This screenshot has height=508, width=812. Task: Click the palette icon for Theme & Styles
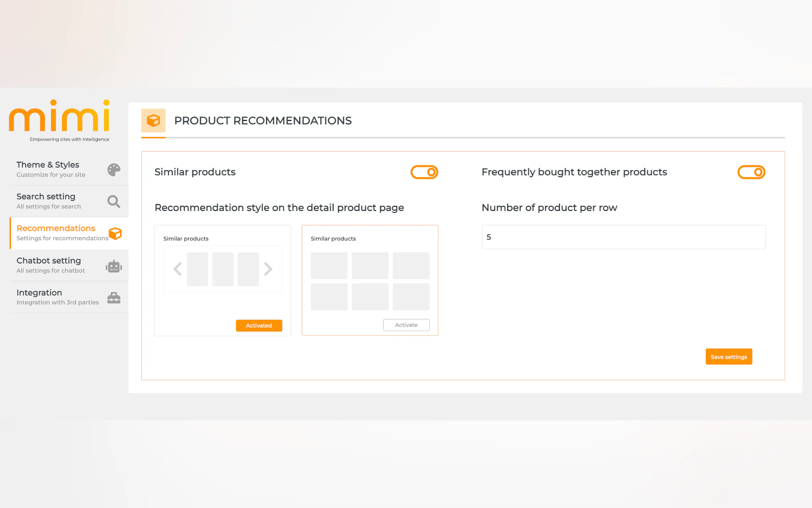coord(114,170)
